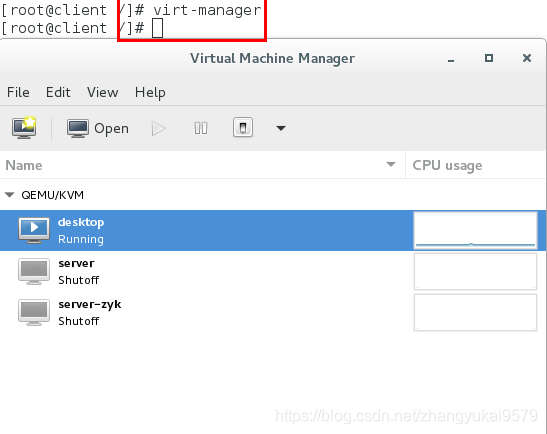Click Shutoff status under server

click(79, 280)
